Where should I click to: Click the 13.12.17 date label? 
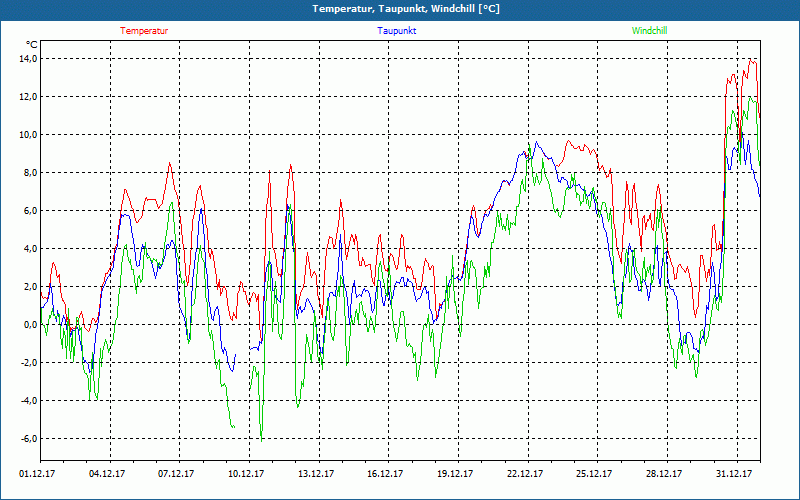pyautogui.click(x=316, y=474)
